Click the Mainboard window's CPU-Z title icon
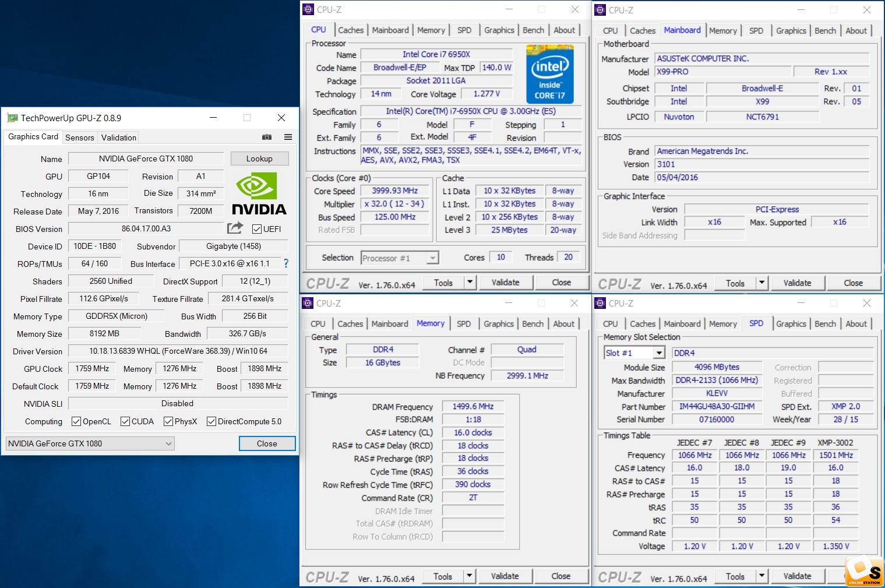Image resolution: width=885 pixels, height=588 pixels. 600,10
